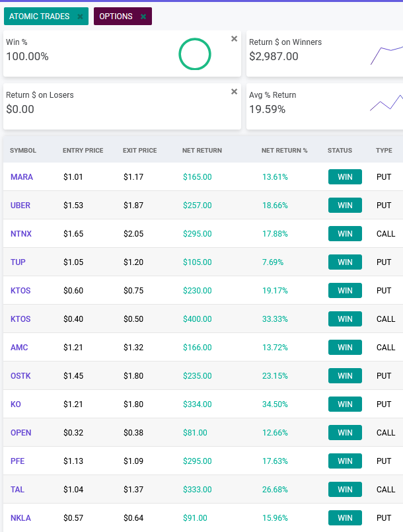Click the $0.57 entry price for NKLA

point(73,518)
